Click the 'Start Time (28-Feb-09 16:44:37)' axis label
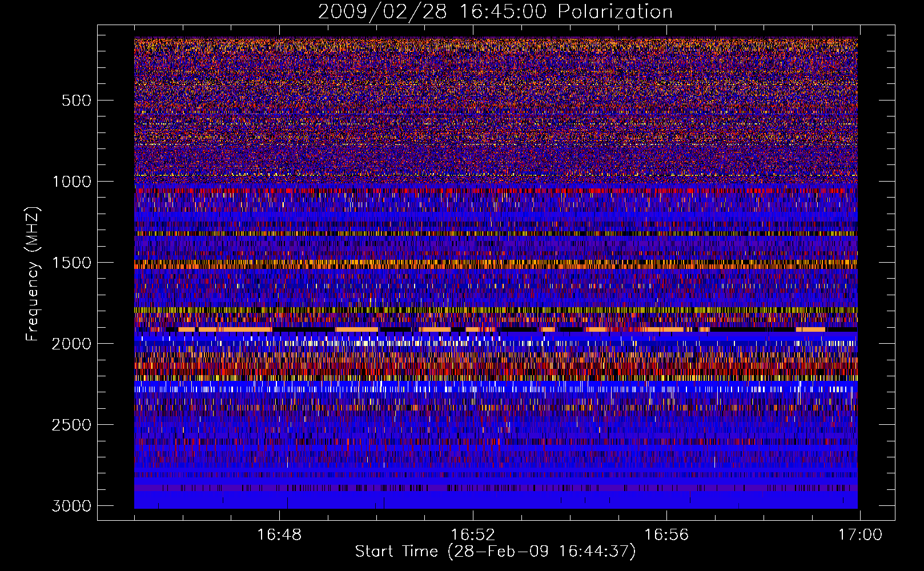The height and width of the screenshot is (571, 924). [x=495, y=552]
